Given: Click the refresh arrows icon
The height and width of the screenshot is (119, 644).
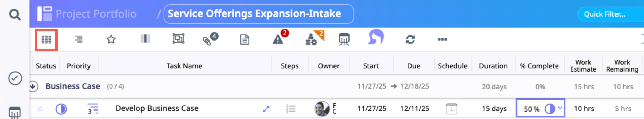Looking at the screenshot, I should (x=410, y=39).
